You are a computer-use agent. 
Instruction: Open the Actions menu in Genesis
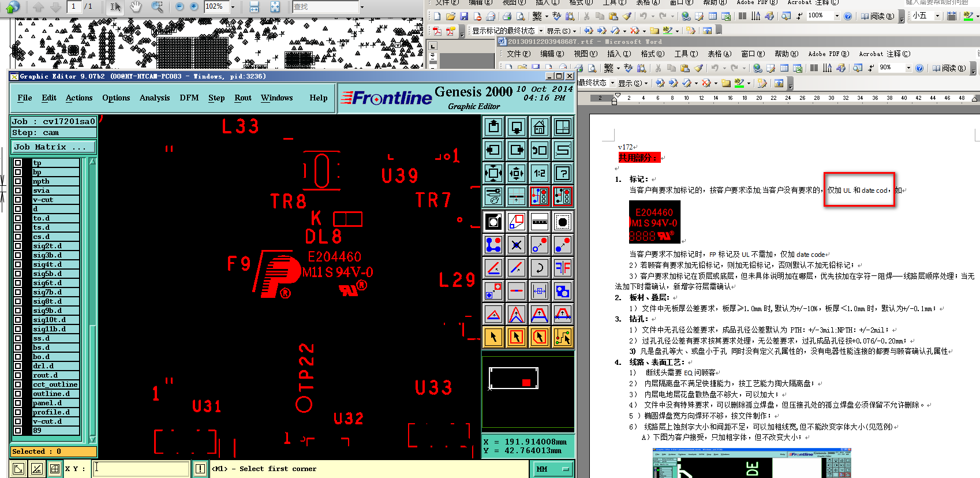[79, 98]
